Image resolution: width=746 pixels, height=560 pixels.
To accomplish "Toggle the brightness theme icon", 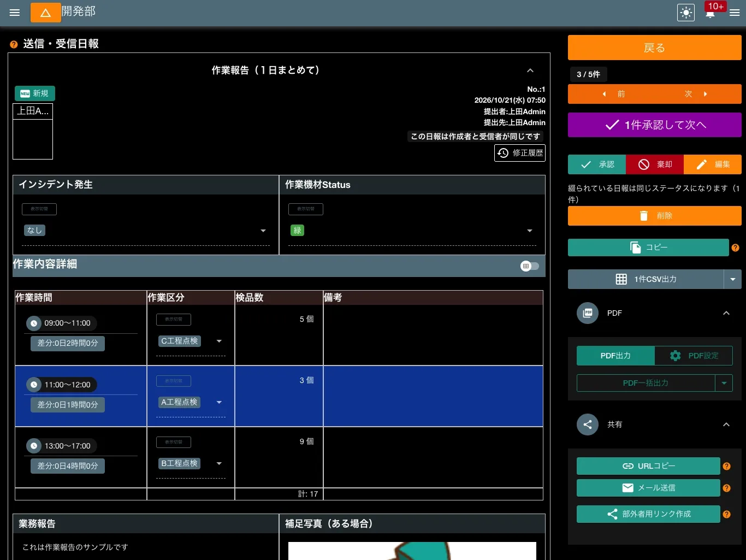I will 686,13.
